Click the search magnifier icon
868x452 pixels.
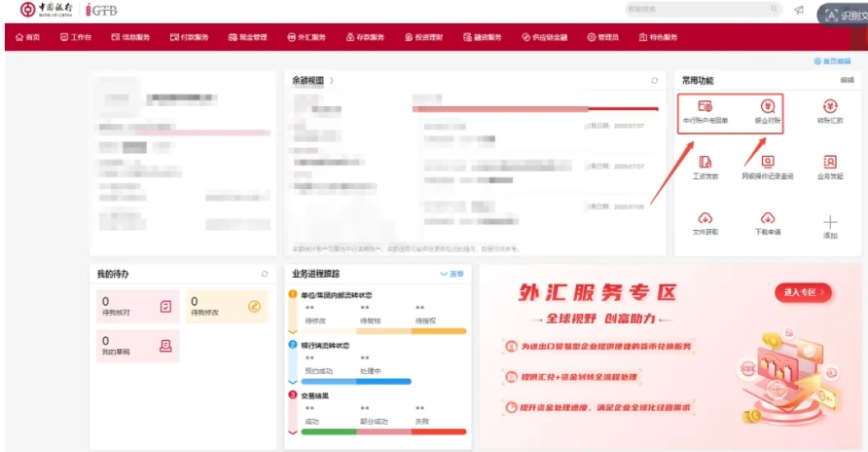click(x=774, y=9)
